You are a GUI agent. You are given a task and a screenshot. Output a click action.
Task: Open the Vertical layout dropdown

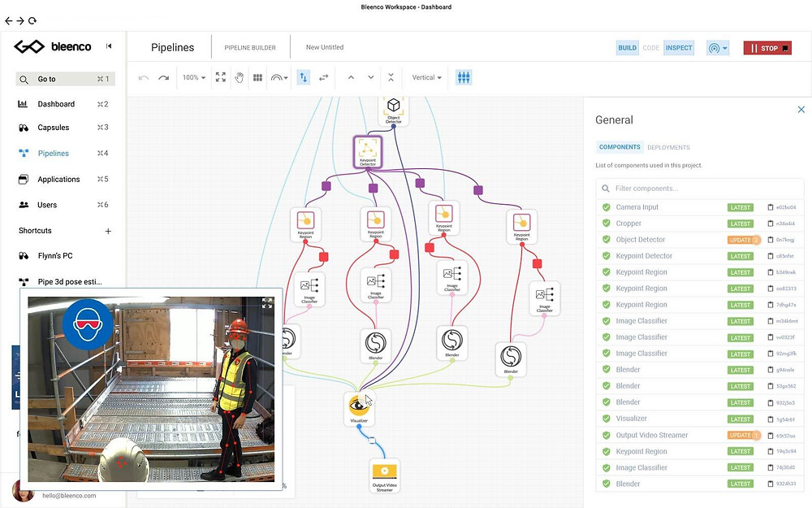click(x=427, y=77)
